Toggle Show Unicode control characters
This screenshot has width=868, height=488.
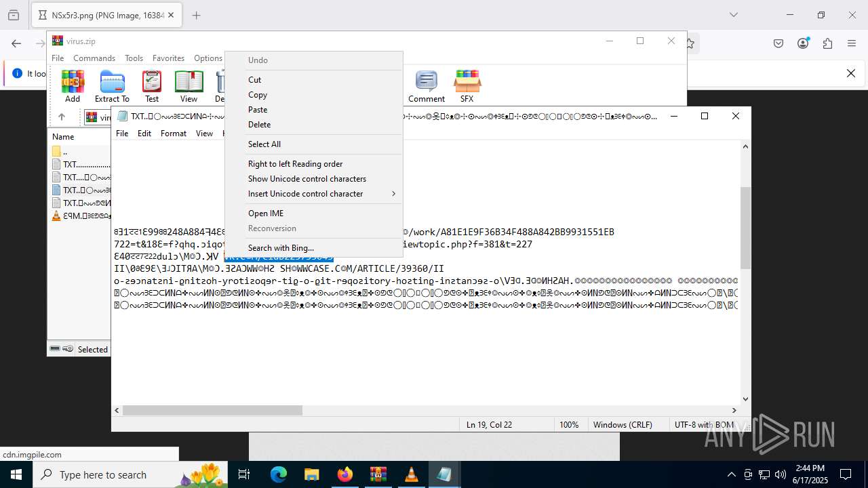[x=314, y=179]
